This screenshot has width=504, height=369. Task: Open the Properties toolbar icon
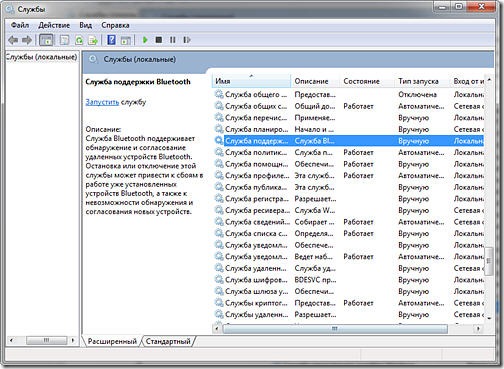[64, 40]
